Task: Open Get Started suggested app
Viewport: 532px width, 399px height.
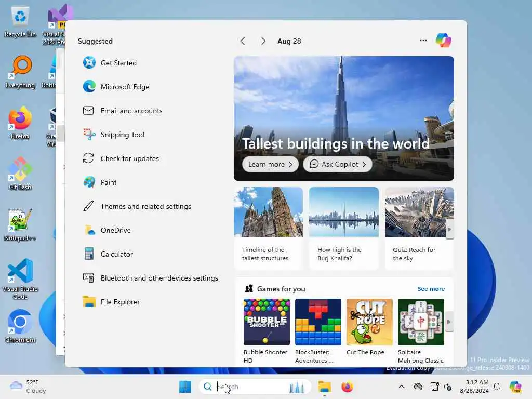Action: pos(110,63)
